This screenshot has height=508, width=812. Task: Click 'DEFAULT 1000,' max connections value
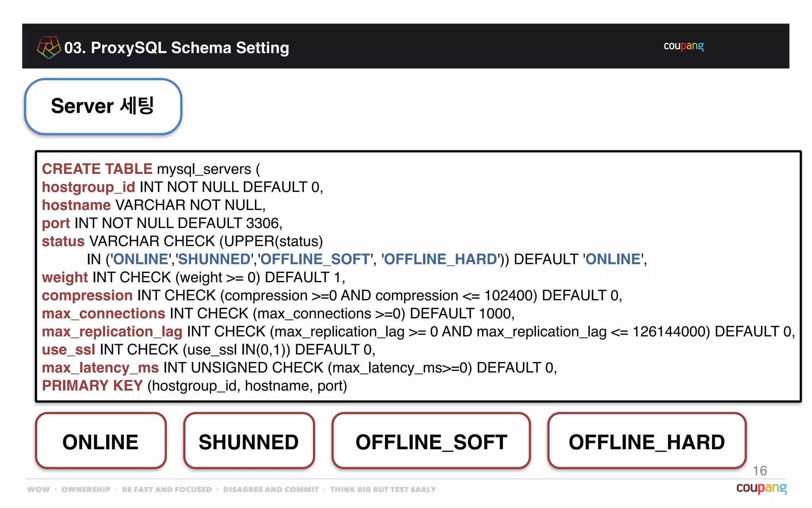462,314
